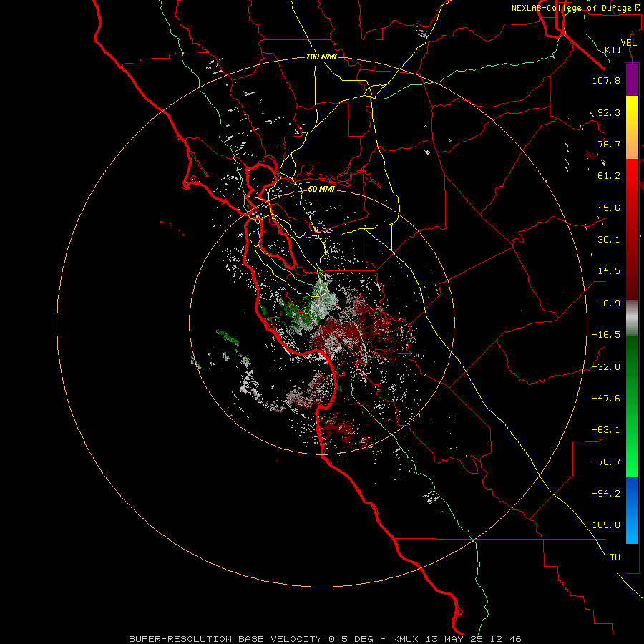Click the -47.6 scale value
Image resolution: width=644 pixels, height=644 pixels.
[606, 399]
